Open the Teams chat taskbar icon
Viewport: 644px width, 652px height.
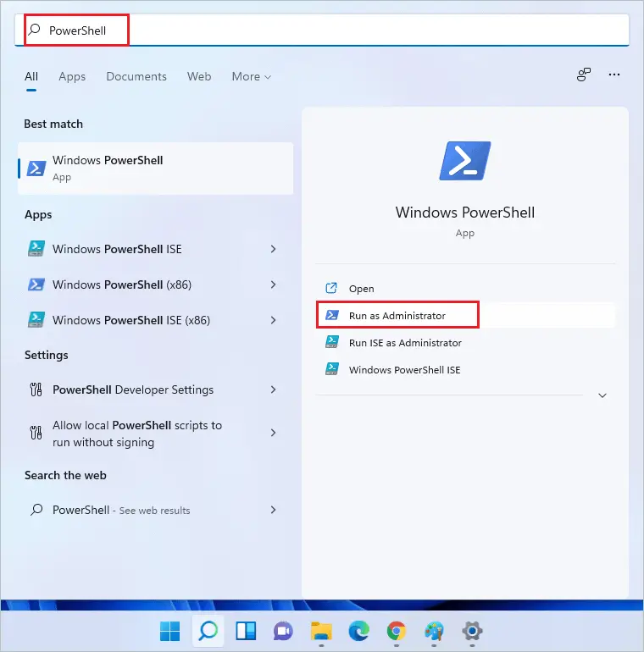[283, 631]
